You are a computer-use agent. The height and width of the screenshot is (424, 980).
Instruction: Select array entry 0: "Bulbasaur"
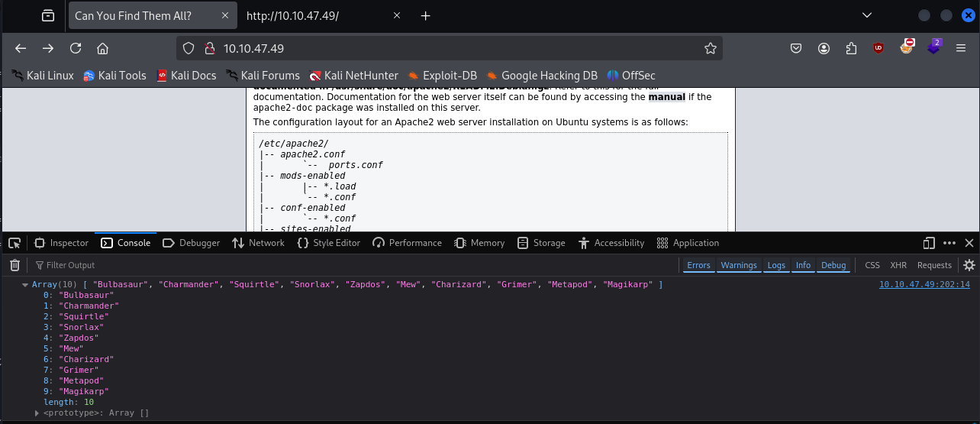79,295
